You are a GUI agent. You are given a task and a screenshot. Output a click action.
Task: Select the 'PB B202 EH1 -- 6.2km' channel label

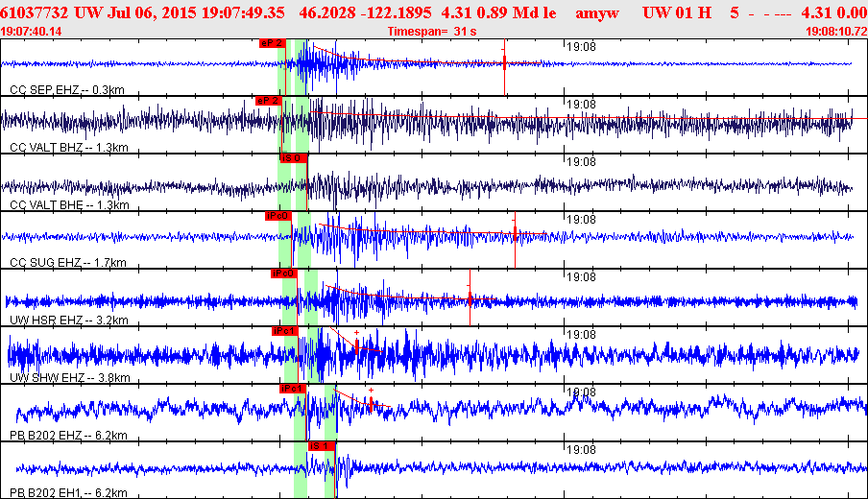coord(68,492)
